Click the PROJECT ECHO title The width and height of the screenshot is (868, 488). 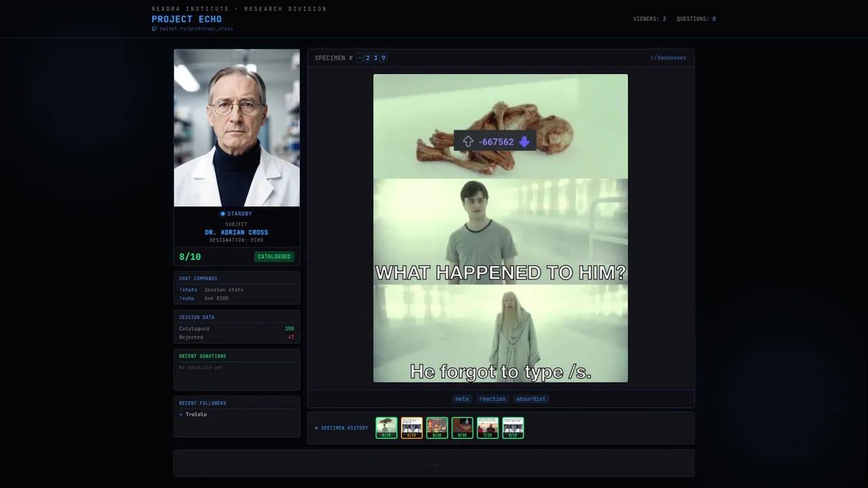click(186, 19)
